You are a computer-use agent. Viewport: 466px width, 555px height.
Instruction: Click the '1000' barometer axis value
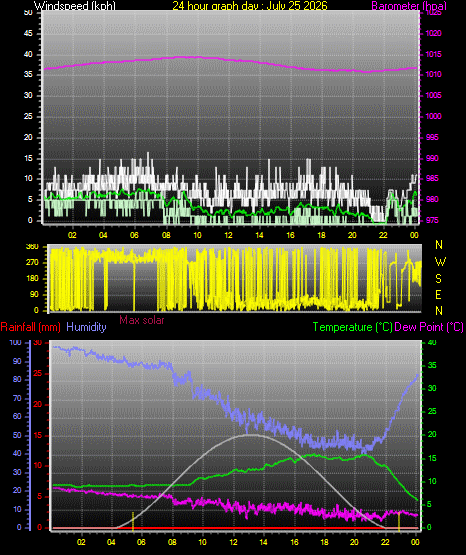433,116
